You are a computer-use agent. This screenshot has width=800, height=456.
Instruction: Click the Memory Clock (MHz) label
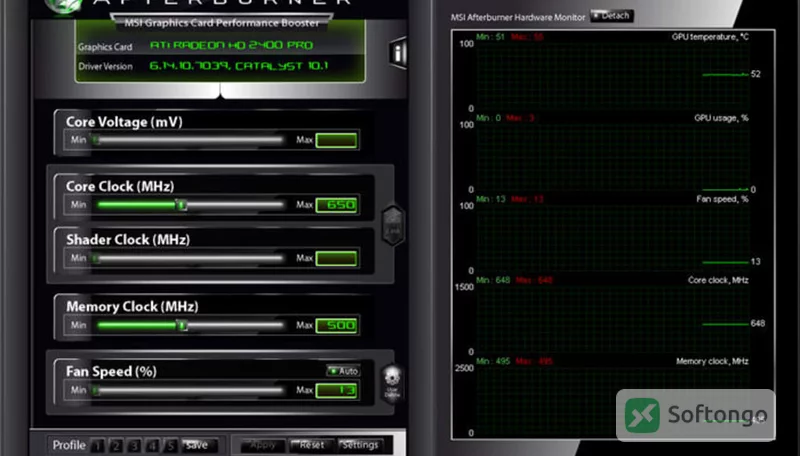pos(132,307)
